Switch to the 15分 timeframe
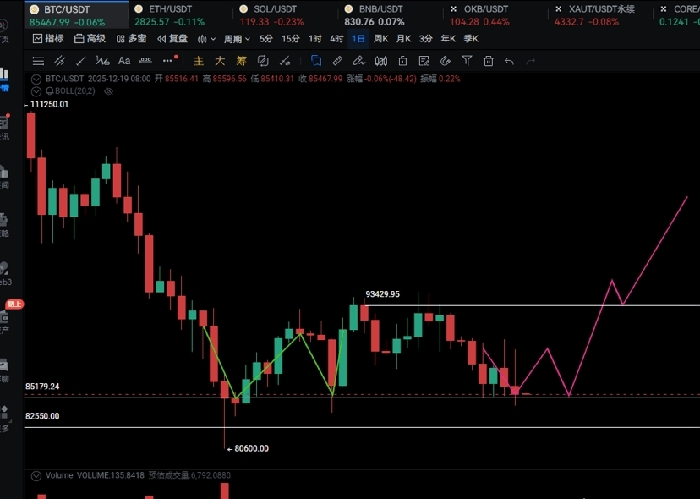Screen dimensions: 700x499 tap(290, 39)
